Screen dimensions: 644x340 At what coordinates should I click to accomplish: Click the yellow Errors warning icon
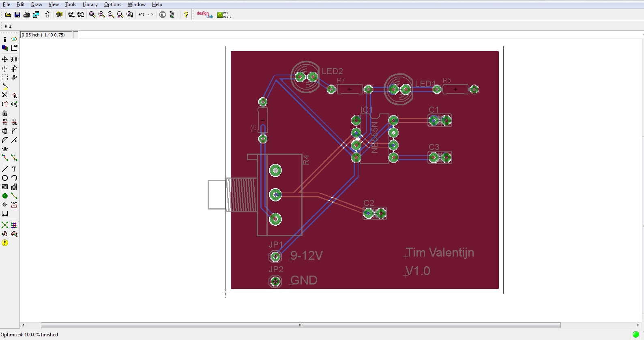pyautogui.click(x=5, y=243)
